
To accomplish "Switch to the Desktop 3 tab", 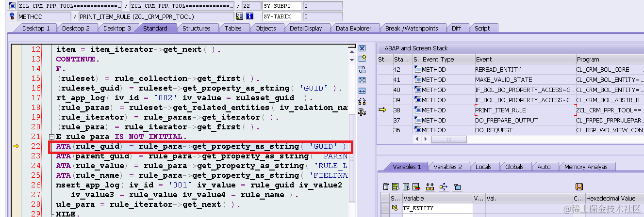I will coord(116,28).
